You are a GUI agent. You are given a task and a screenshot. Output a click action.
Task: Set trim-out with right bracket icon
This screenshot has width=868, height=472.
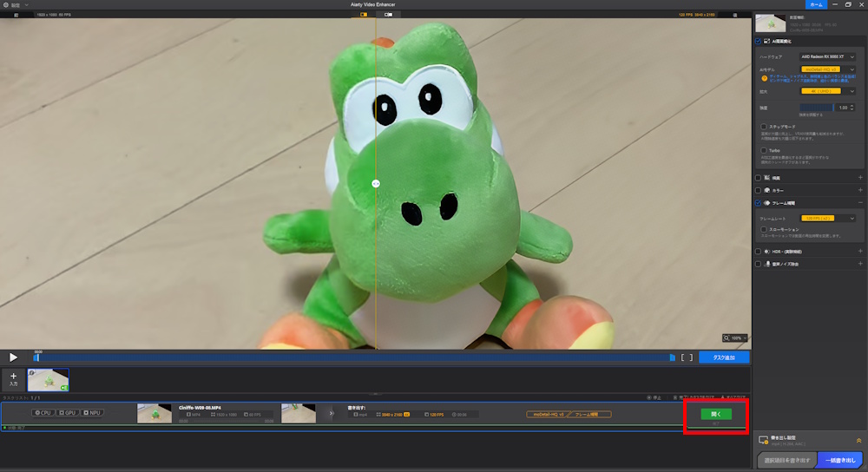(x=691, y=357)
